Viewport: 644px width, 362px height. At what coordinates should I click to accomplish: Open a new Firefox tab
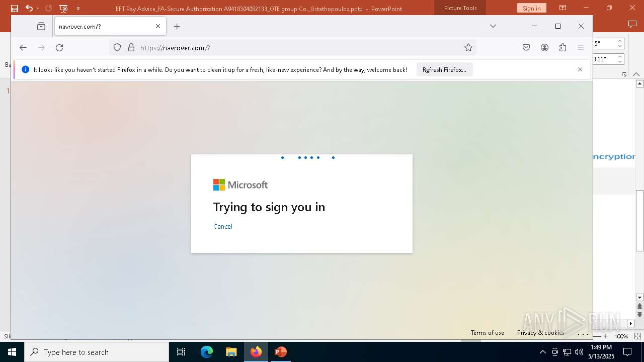177,26
